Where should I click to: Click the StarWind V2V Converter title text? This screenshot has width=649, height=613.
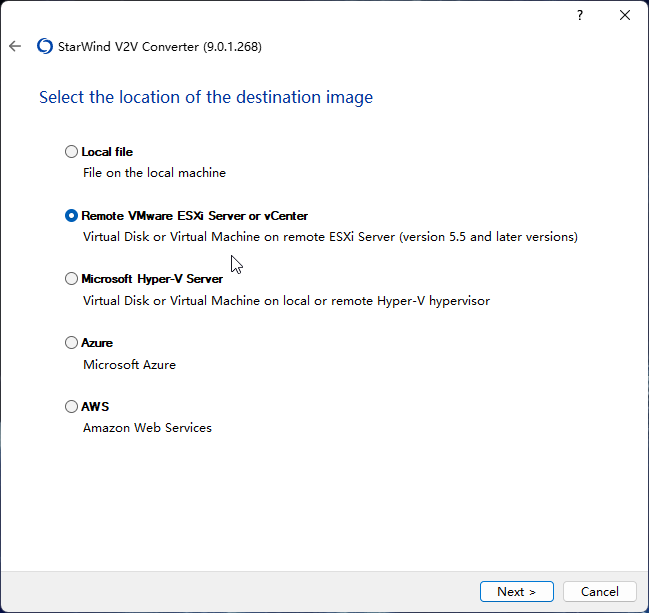(160, 47)
